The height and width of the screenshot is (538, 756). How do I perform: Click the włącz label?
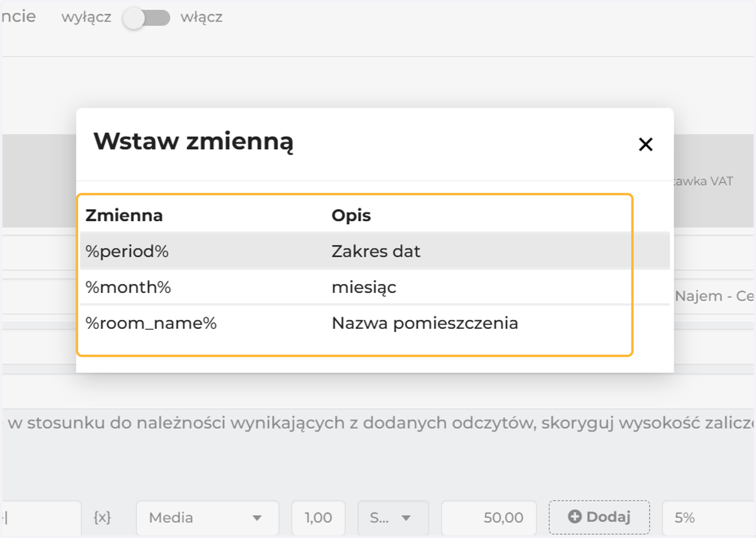pos(202,18)
